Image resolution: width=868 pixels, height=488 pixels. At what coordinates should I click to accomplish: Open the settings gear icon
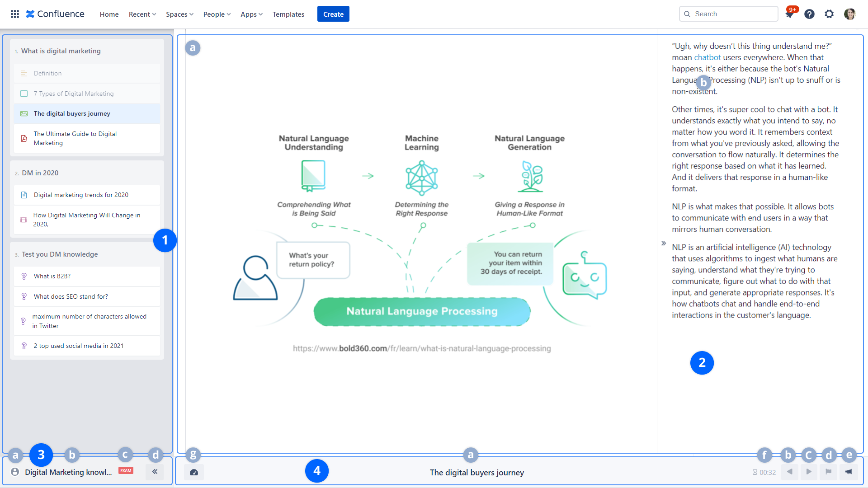(x=829, y=14)
